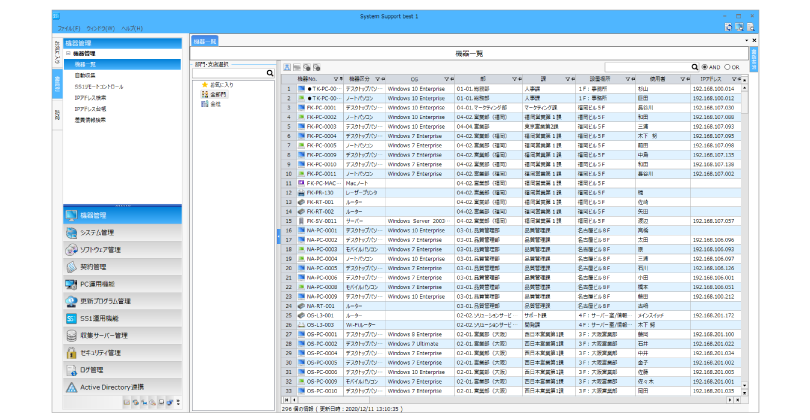Click the PC運用機能 icon in sidebar
This screenshot has height=420, width=810.
tap(71, 284)
